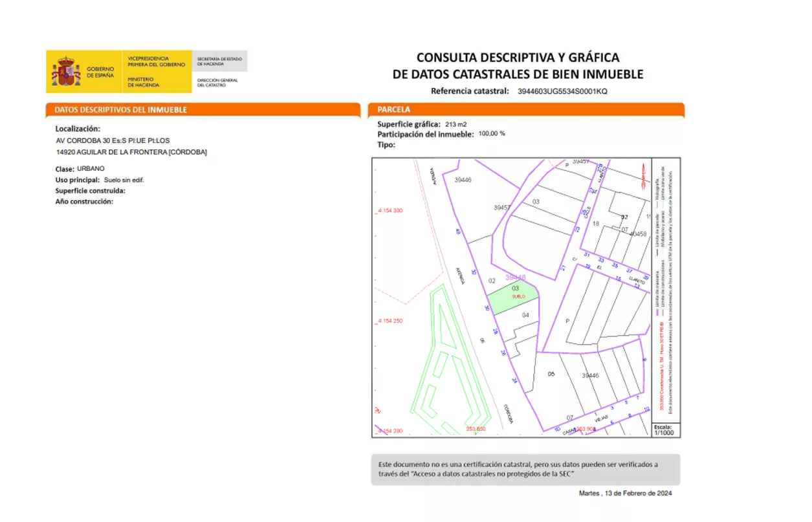Click the 4.154.250 coordinate marker
Screen dimensions: 812x522
(389, 321)
